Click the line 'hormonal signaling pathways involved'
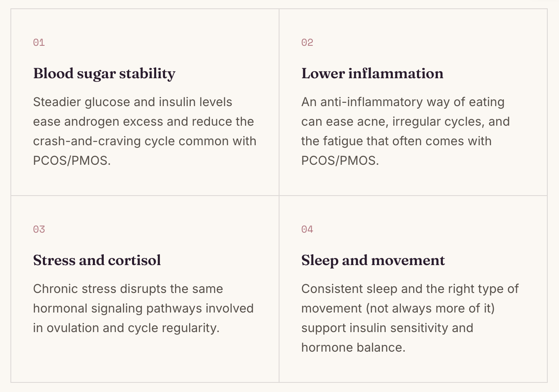Viewport: 559px width, 392px height. [x=143, y=308]
